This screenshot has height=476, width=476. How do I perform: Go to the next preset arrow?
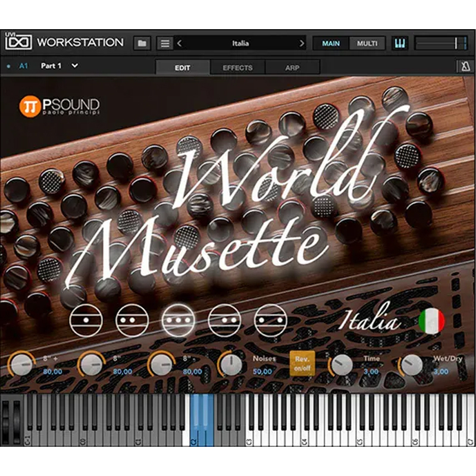pyautogui.click(x=302, y=43)
